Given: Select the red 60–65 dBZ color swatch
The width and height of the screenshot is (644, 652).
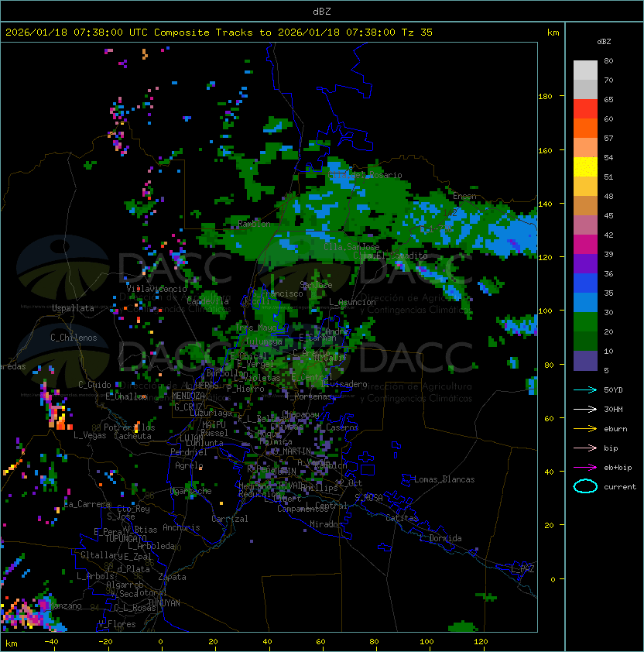Looking at the screenshot, I should pos(585,109).
